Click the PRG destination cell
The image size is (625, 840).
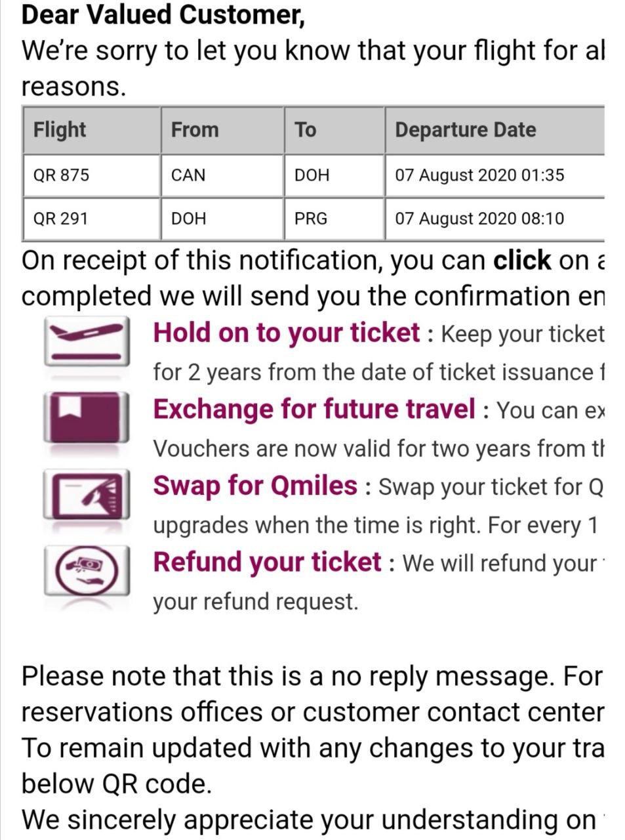coord(334,219)
